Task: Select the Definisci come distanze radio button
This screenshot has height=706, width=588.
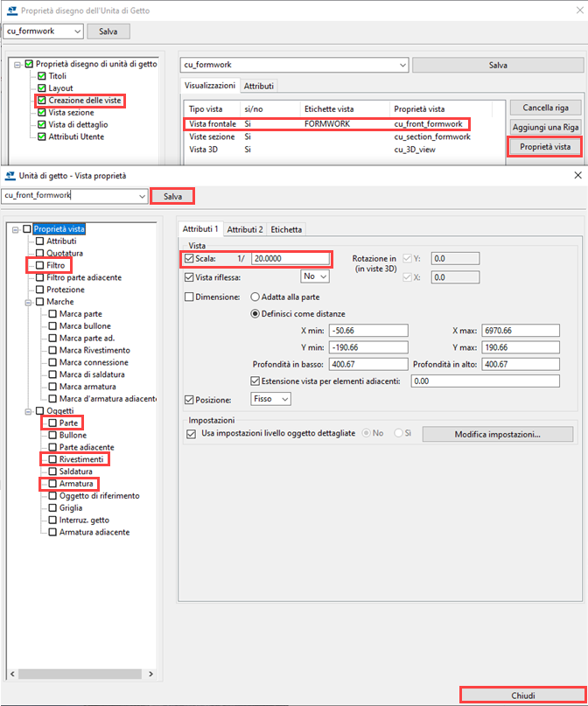Action: pyautogui.click(x=255, y=314)
